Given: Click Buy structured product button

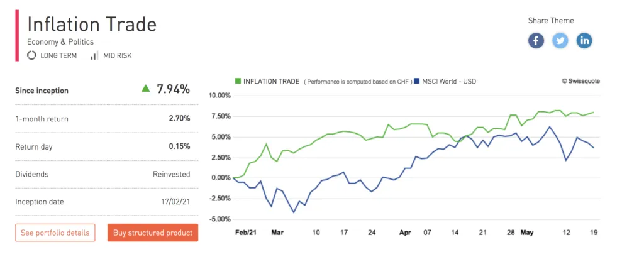Looking at the screenshot, I should click(153, 233).
